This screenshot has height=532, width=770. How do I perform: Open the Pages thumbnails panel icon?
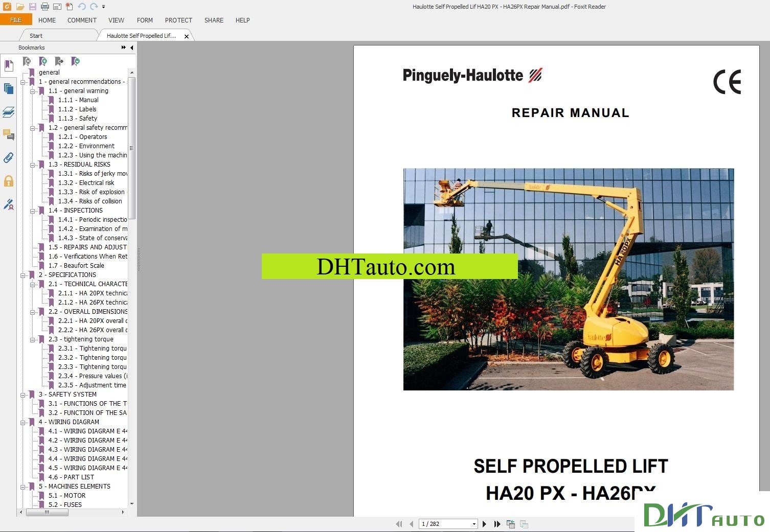(x=9, y=89)
